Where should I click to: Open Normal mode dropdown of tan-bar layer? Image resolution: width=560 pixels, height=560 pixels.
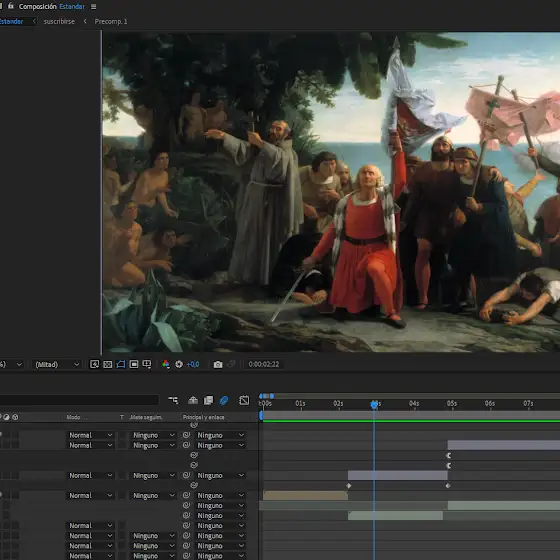[x=90, y=495]
